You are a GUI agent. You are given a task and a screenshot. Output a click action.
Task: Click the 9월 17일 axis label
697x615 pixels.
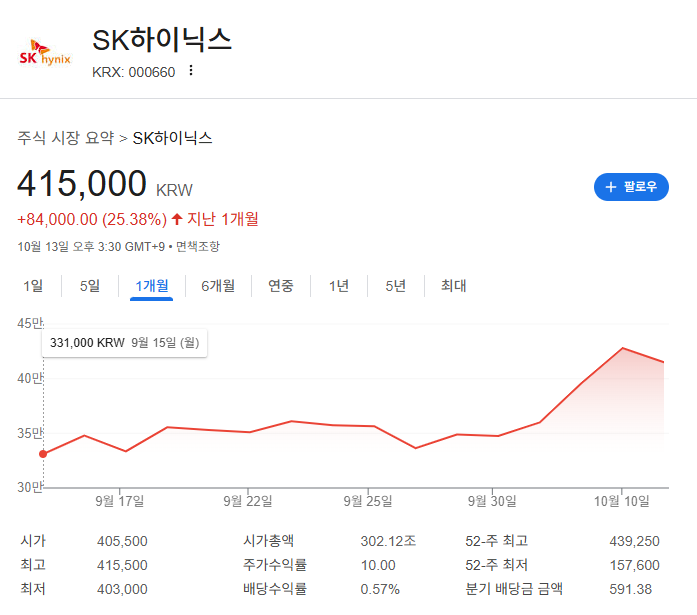(x=120, y=501)
